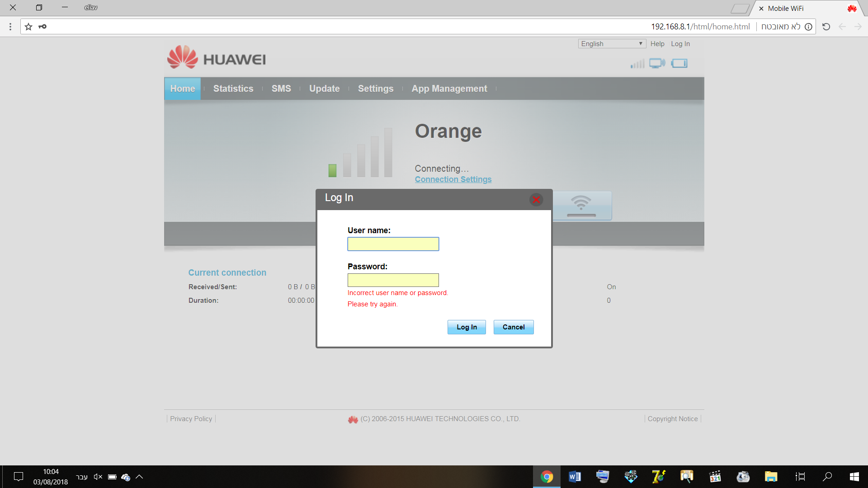Click the Hebrew input language indicator
Viewport: 868px width, 488px height.
pos(82,477)
